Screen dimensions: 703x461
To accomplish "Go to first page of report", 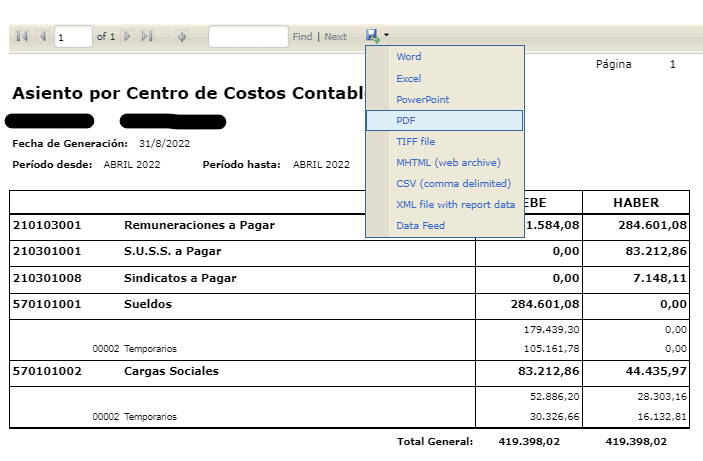I will (x=22, y=36).
